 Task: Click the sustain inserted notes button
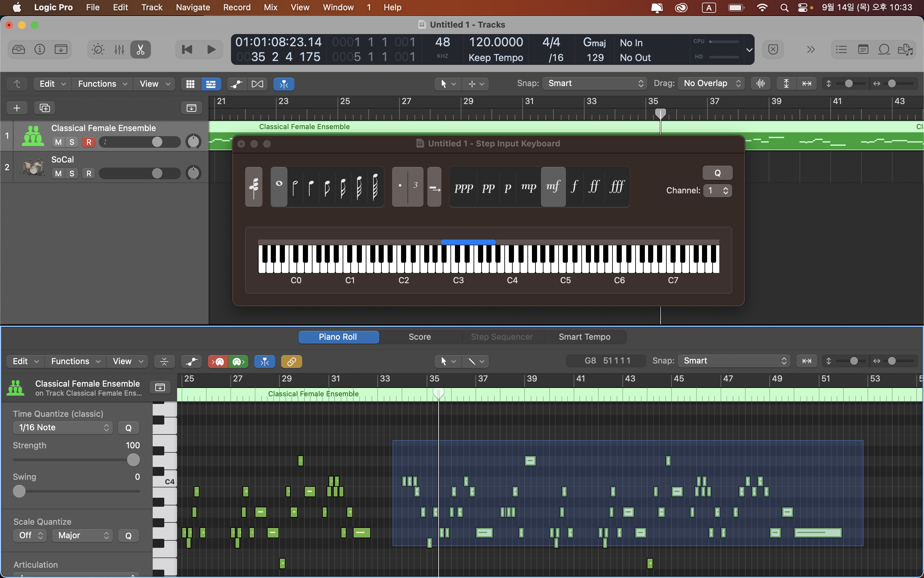tap(434, 187)
